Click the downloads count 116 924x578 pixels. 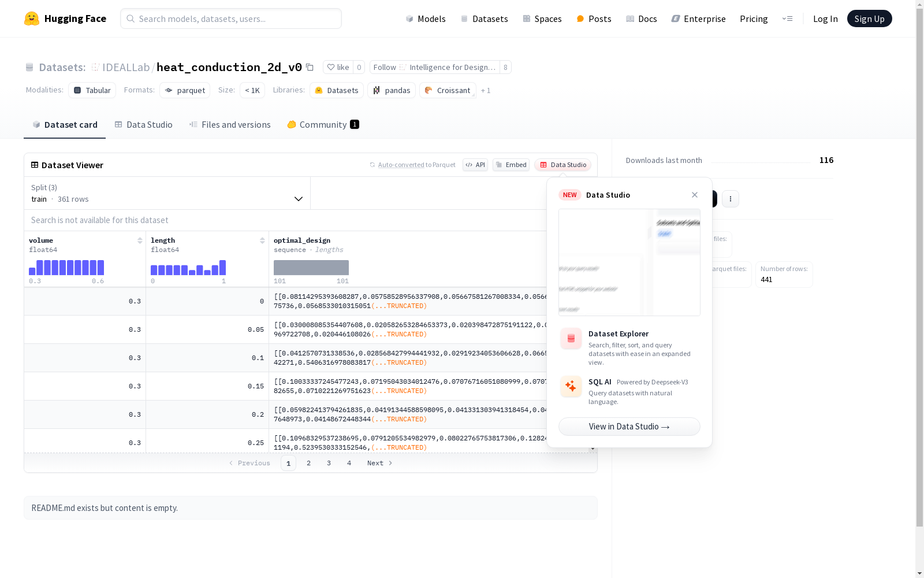click(826, 160)
